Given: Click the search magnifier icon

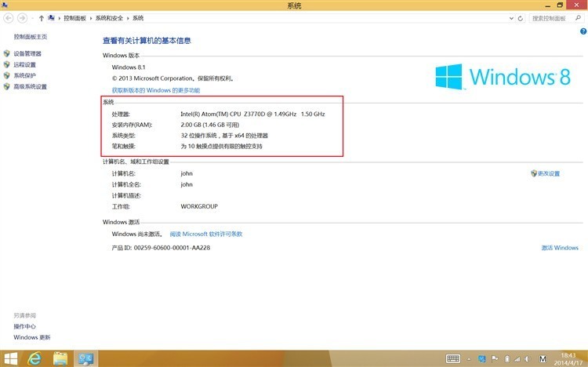Looking at the screenshot, I should coord(578,17).
